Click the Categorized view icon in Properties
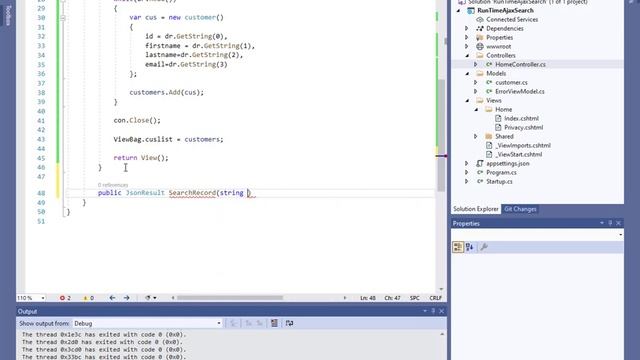The width and height of the screenshot is (640, 360). (x=458, y=247)
